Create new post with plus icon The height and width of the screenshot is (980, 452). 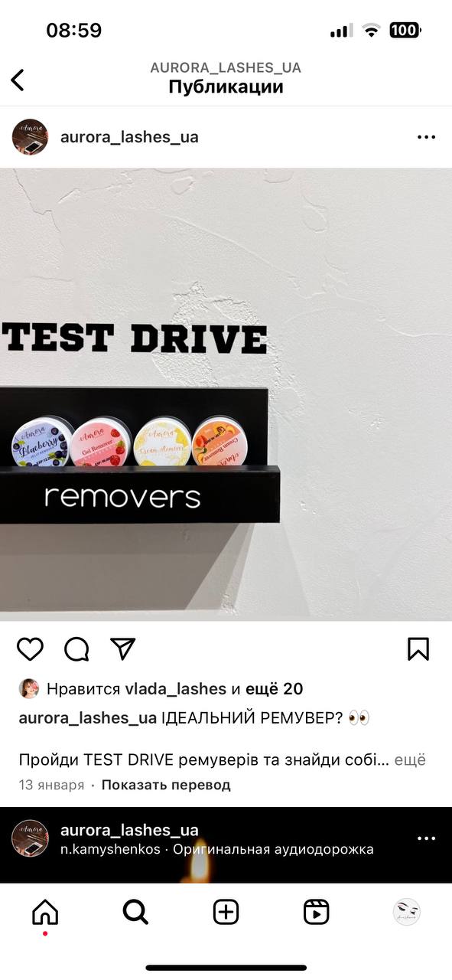226,912
